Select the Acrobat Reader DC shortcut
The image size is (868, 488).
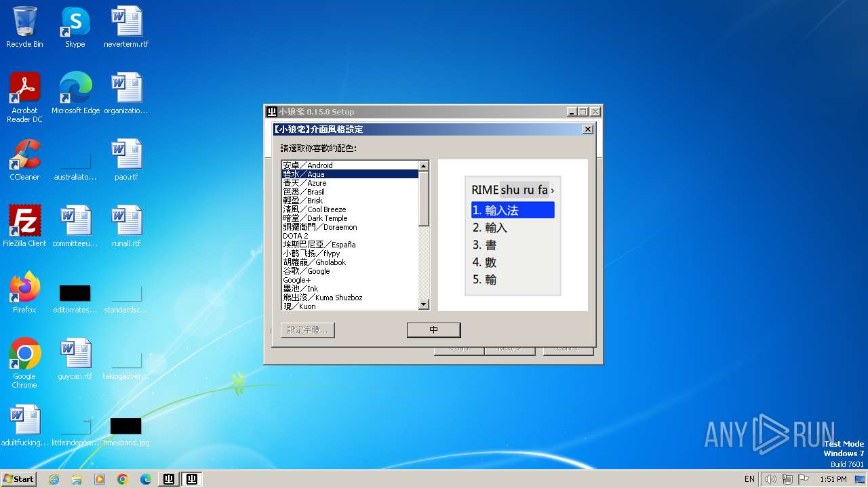[24, 98]
